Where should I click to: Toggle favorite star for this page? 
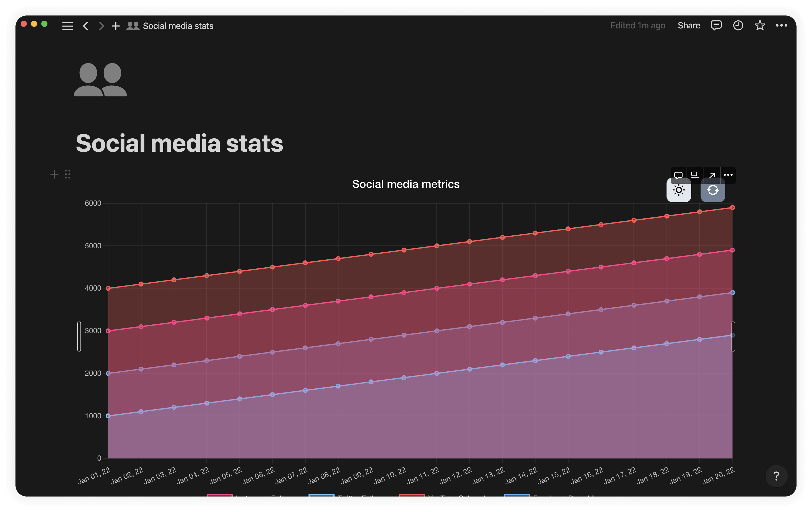tap(759, 26)
